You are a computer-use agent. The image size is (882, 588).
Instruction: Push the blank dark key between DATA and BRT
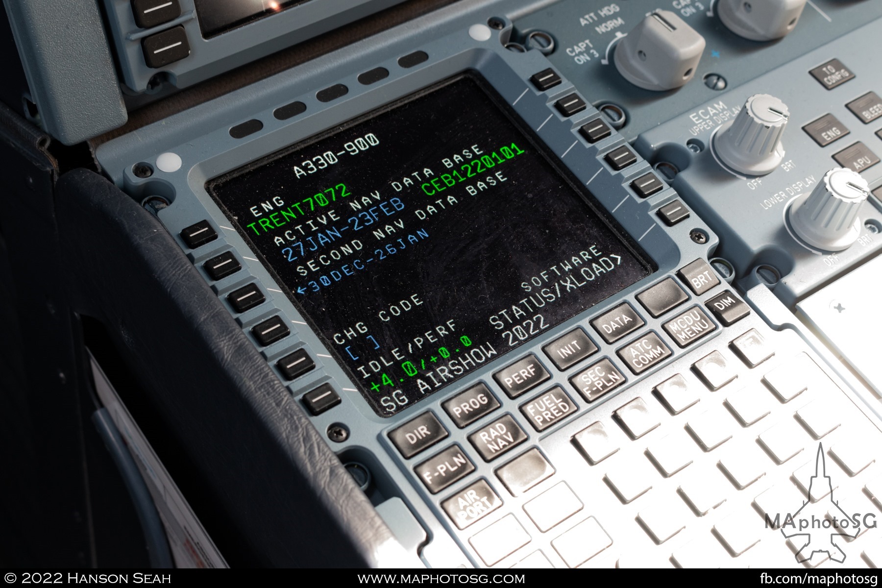click(661, 297)
